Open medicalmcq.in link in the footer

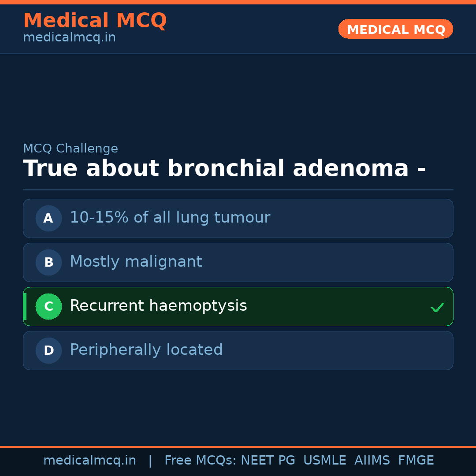(89, 461)
